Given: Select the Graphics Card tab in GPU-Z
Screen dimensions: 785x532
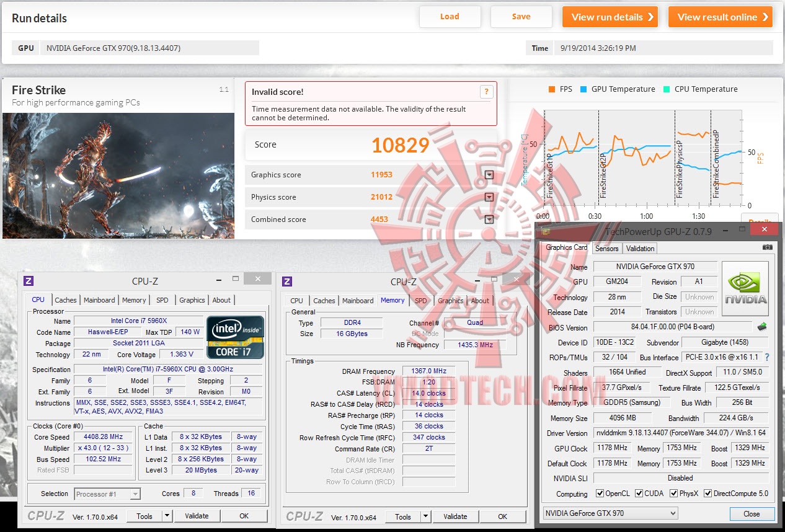Looking at the screenshot, I should point(566,247).
